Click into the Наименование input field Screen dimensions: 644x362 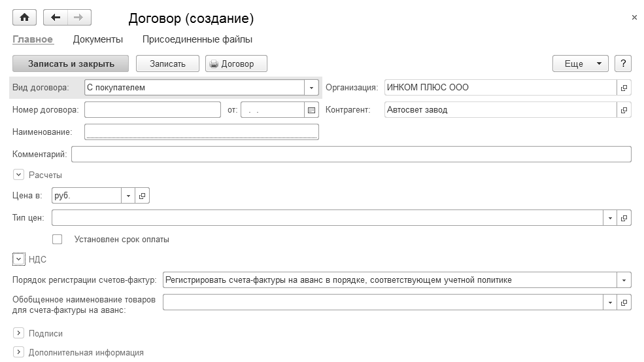pos(201,132)
